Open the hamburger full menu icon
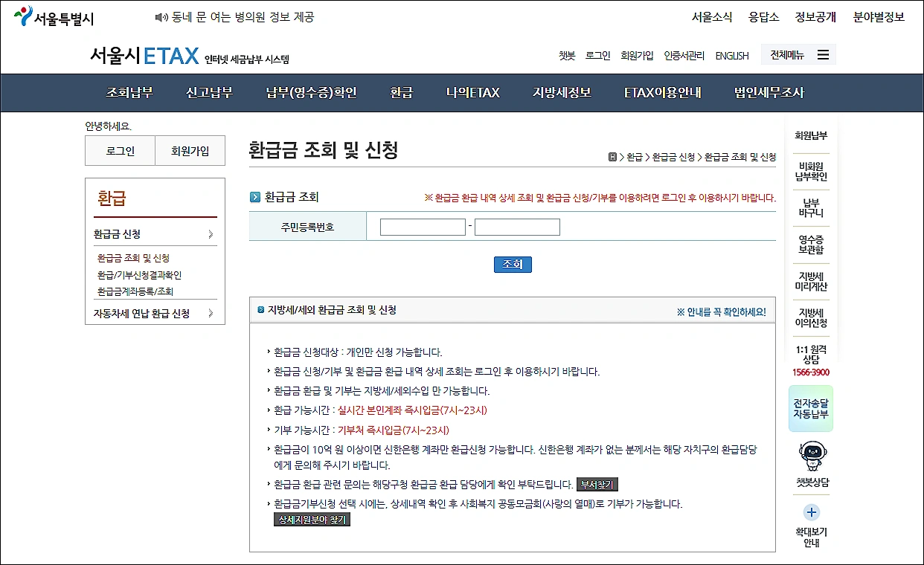The image size is (924, 565). tap(822, 55)
